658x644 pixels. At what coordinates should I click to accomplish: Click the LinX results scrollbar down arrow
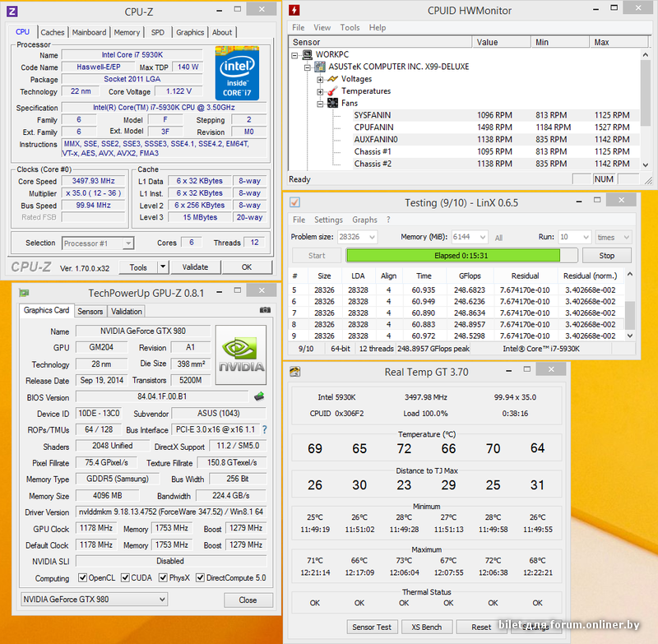click(629, 336)
